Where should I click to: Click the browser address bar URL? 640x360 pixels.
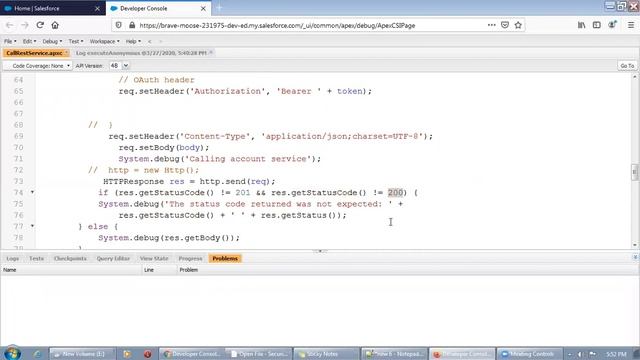pyautogui.click(x=277, y=25)
